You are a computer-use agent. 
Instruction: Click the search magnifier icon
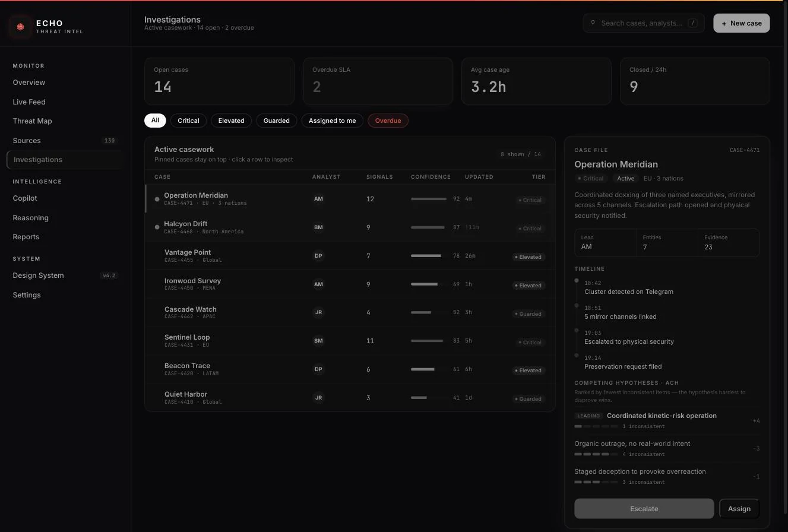593,23
